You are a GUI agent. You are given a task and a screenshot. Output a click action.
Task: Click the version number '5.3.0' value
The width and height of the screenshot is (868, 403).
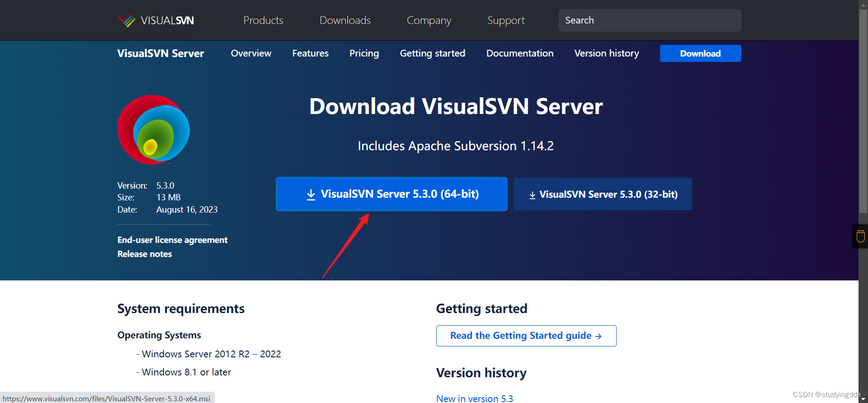pos(165,185)
